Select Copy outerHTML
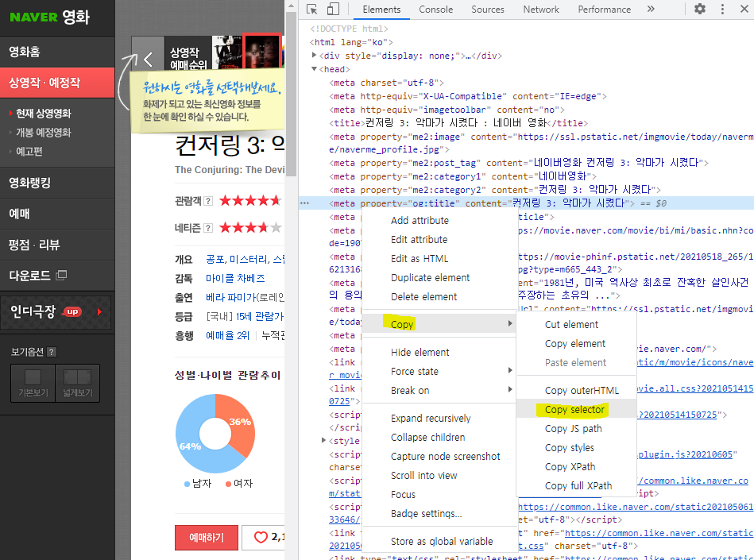Image resolution: width=754 pixels, height=560 pixels. click(x=582, y=390)
